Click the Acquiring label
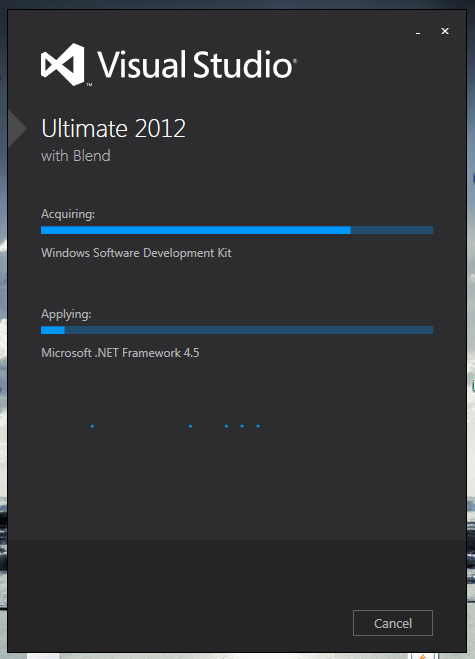Image resolution: width=475 pixels, height=659 pixels. pyautogui.click(x=68, y=214)
